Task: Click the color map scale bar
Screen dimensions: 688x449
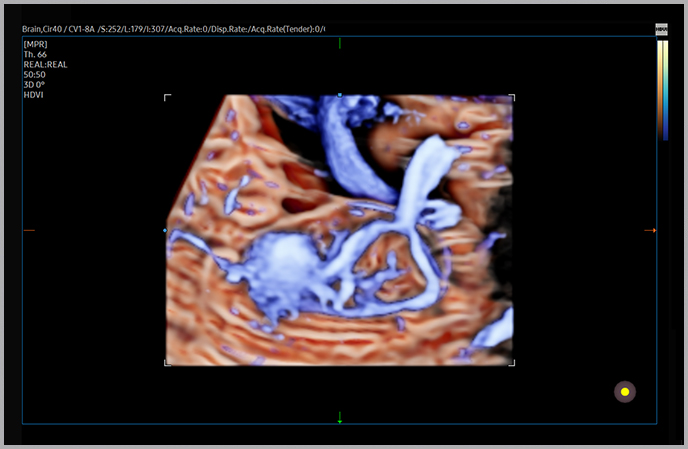Action: pyautogui.click(x=662, y=90)
